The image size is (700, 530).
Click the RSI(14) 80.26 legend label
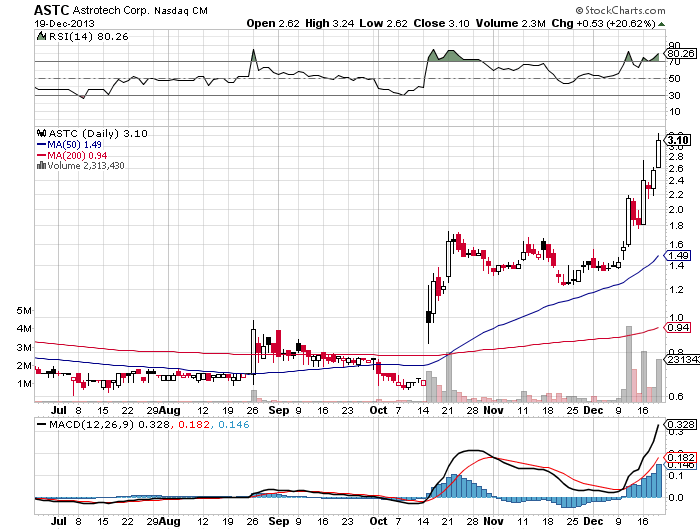point(88,37)
